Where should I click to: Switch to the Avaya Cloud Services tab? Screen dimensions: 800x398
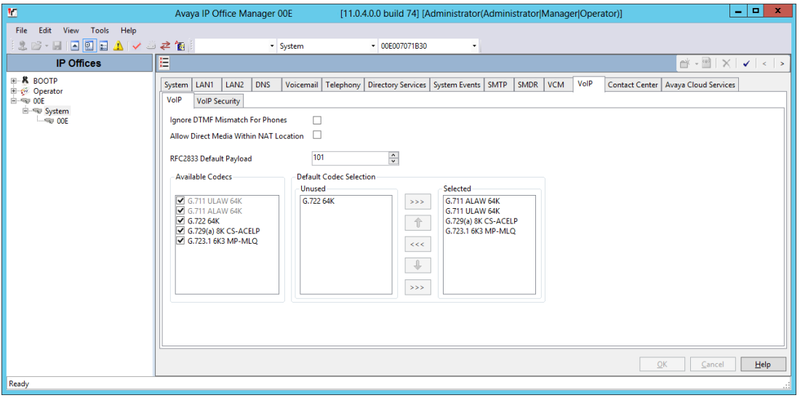700,85
